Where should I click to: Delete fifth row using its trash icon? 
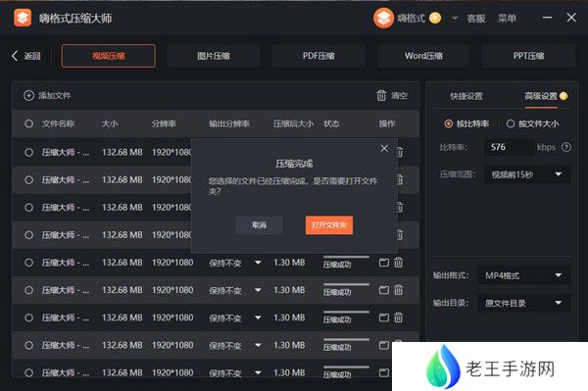pos(398,263)
